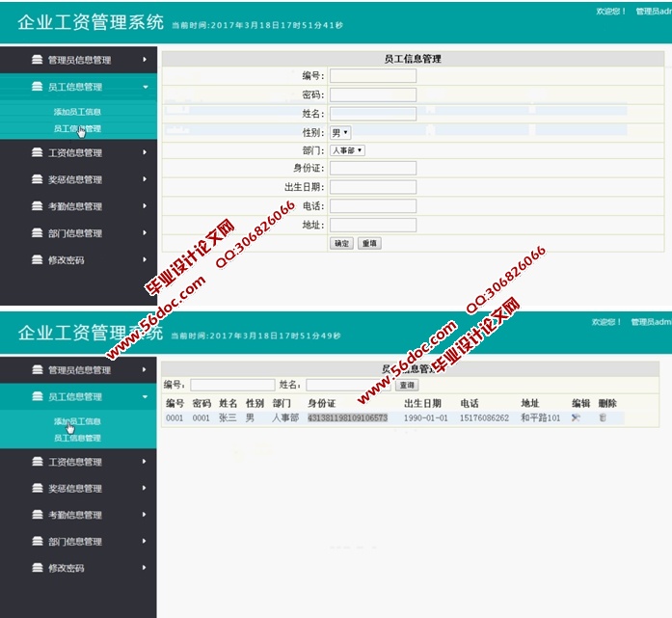Viewport: 672px width, 618px height.
Task: Click the 姓名 input field in add form
Action: click(x=373, y=114)
